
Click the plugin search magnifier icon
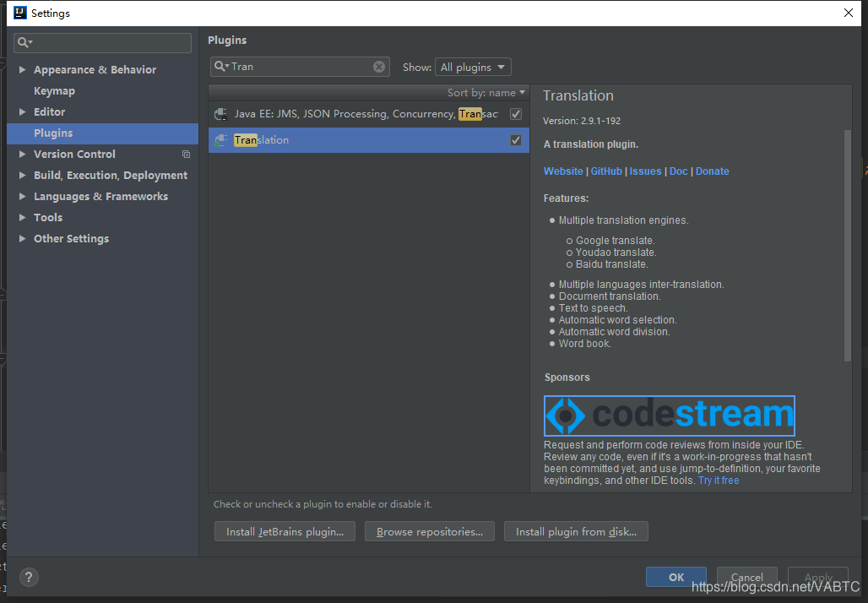[221, 67]
